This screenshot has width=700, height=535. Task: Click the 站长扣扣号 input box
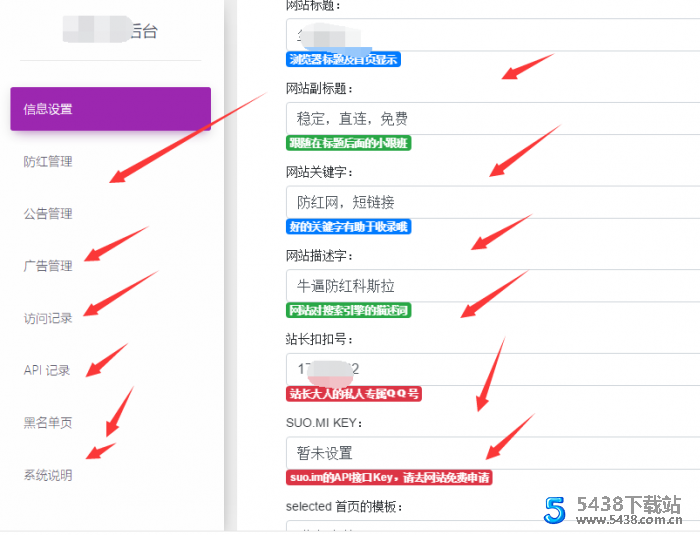(490, 369)
